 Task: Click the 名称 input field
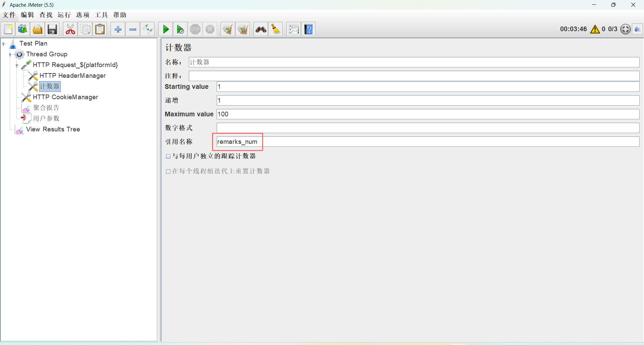[x=414, y=62]
